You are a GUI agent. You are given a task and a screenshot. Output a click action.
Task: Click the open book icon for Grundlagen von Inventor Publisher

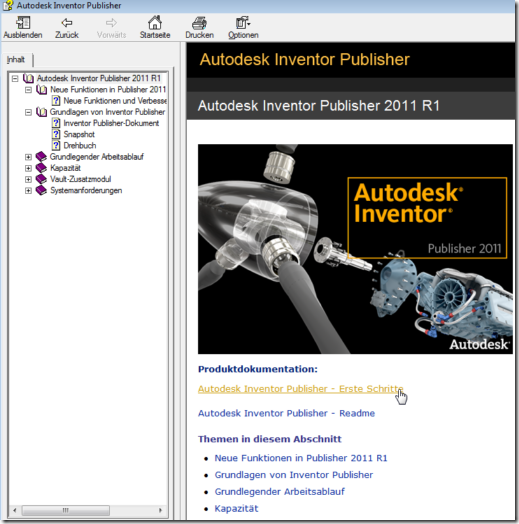point(42,112)
